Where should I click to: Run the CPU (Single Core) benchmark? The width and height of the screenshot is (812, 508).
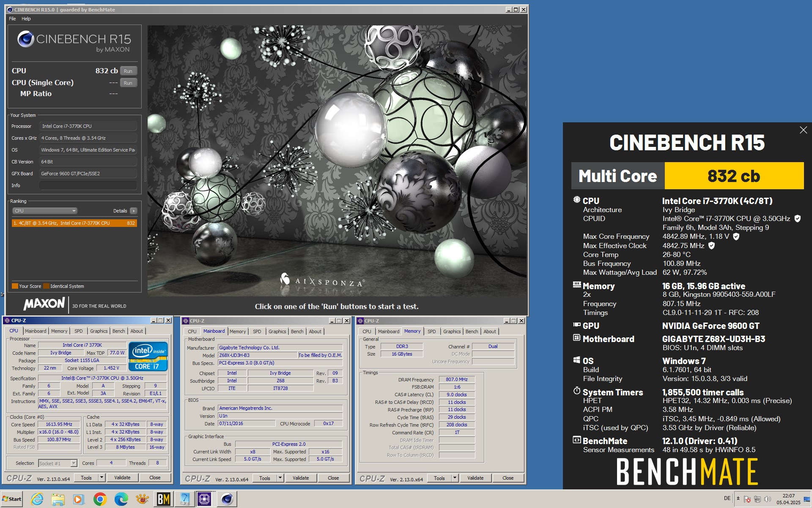128,83
